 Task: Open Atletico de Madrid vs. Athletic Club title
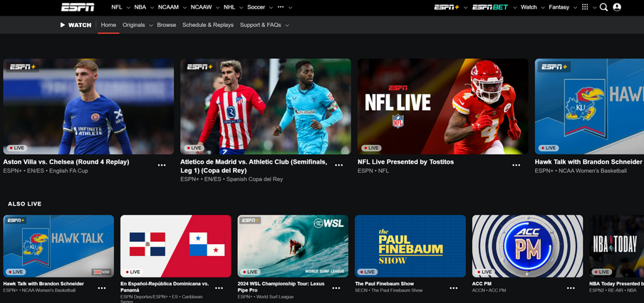pyautogui.click(x=254, y=166)
